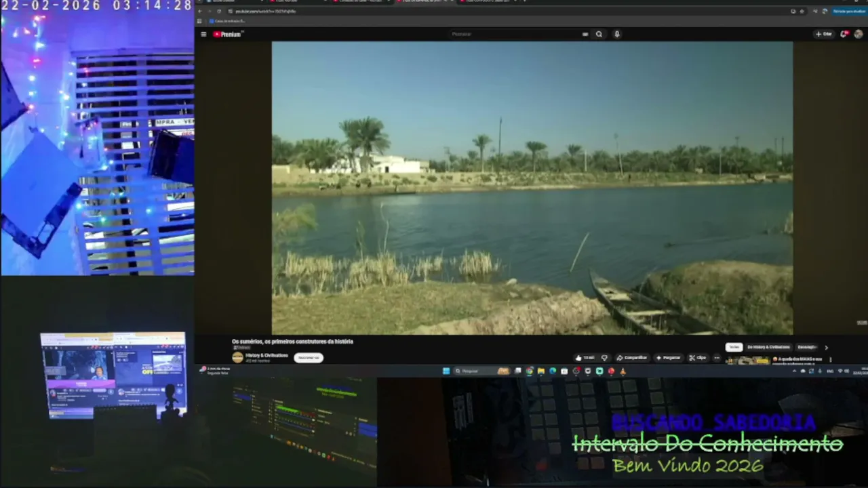This screenshot has height=488, width=868.
Task: Open the weather widget on the taskbar
Action: 214,371
